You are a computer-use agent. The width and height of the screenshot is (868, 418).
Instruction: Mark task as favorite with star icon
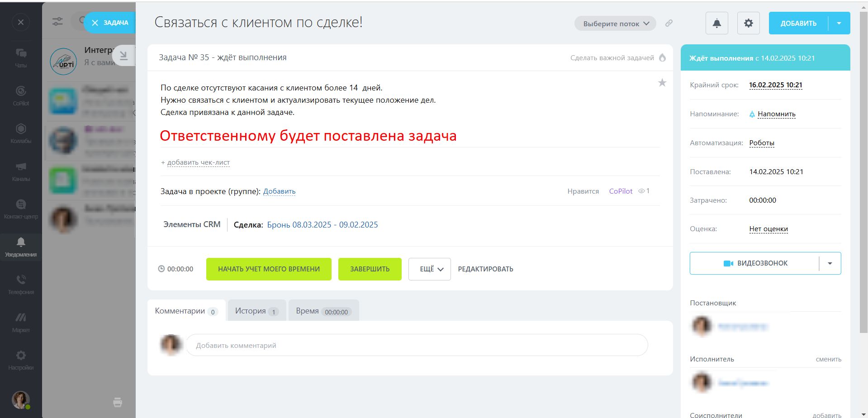tap(662, 83)
